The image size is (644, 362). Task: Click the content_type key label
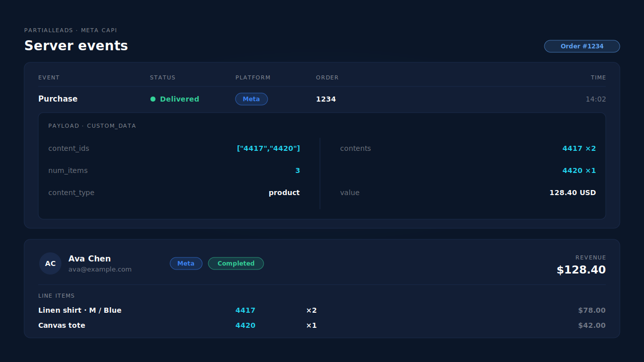(x=71, y=193)
